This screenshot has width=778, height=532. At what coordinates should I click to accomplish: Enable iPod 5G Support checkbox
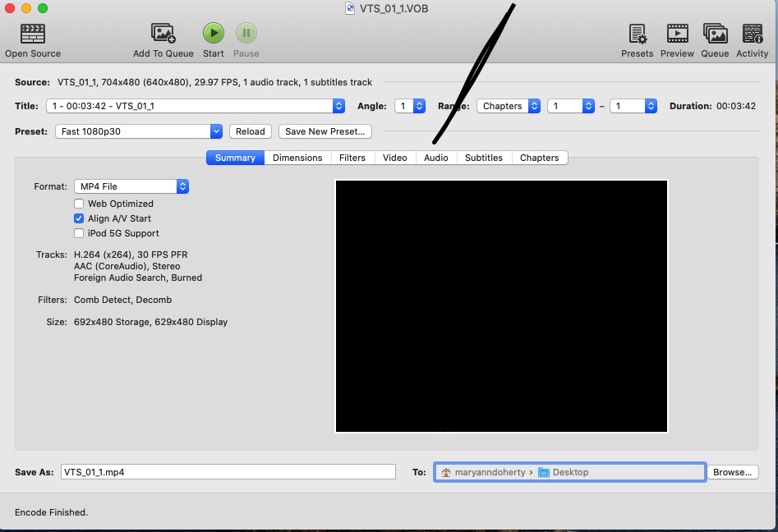tap(79, 233)
